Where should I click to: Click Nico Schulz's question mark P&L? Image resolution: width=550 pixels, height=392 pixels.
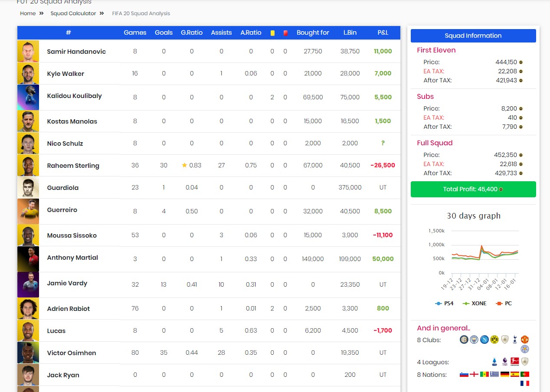point(383,143)
